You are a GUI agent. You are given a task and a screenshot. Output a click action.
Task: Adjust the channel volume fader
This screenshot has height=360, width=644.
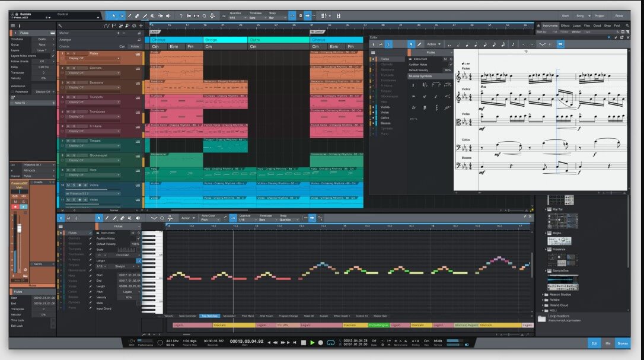[19, 228]
